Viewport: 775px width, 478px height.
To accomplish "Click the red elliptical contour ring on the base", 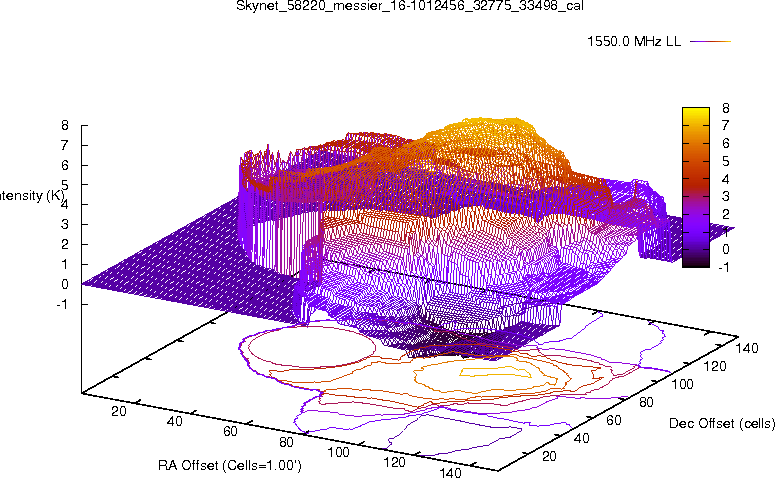I will 312,347.
